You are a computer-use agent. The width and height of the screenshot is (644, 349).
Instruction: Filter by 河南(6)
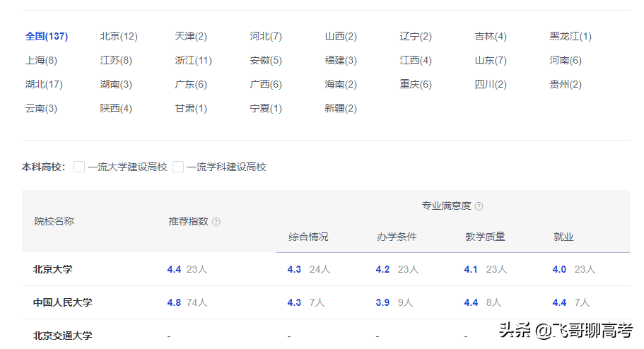click(566, 60)
